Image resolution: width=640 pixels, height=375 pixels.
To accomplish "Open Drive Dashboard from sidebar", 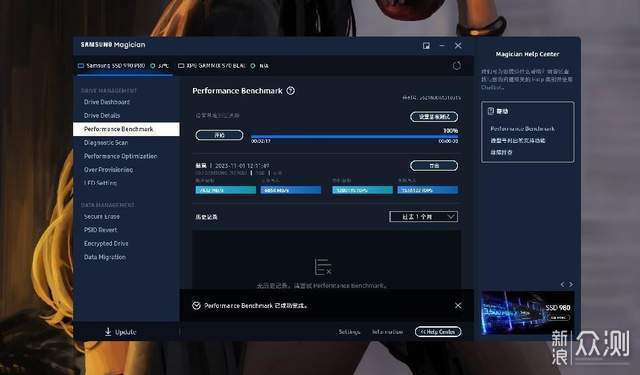I will [107, 102].
